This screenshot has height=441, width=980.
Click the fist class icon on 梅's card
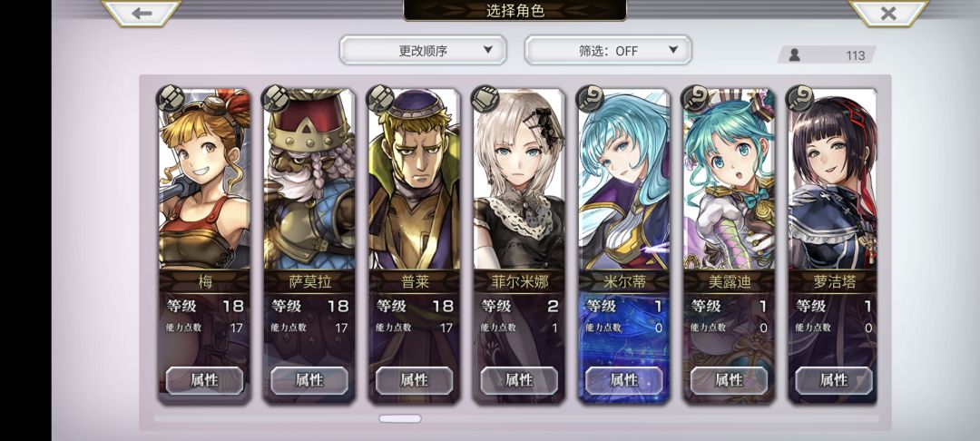pyautogui.click(x=170, y=98)
